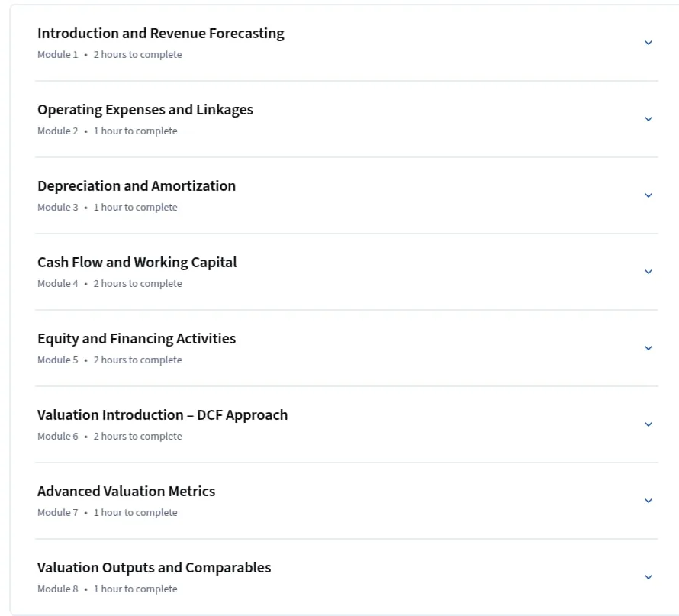Expand the Cash Flow and Working Capital chevron
The image size is (679, 616).
648,272
